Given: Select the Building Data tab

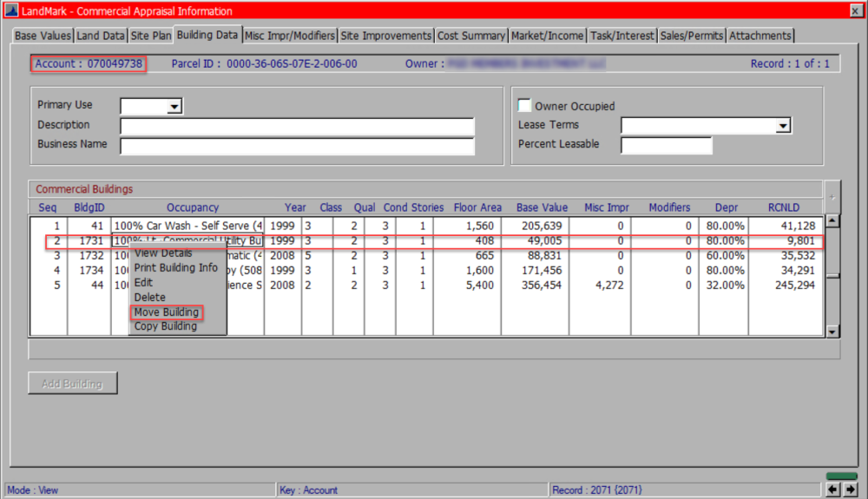Looking at the screenshot, I should (x=207, y=35).
